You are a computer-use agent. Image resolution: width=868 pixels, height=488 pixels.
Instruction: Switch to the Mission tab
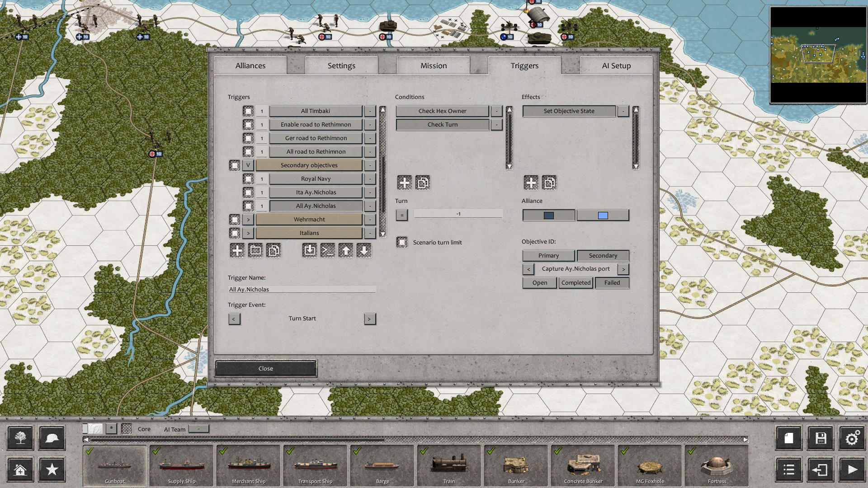[x=434, y=66]
